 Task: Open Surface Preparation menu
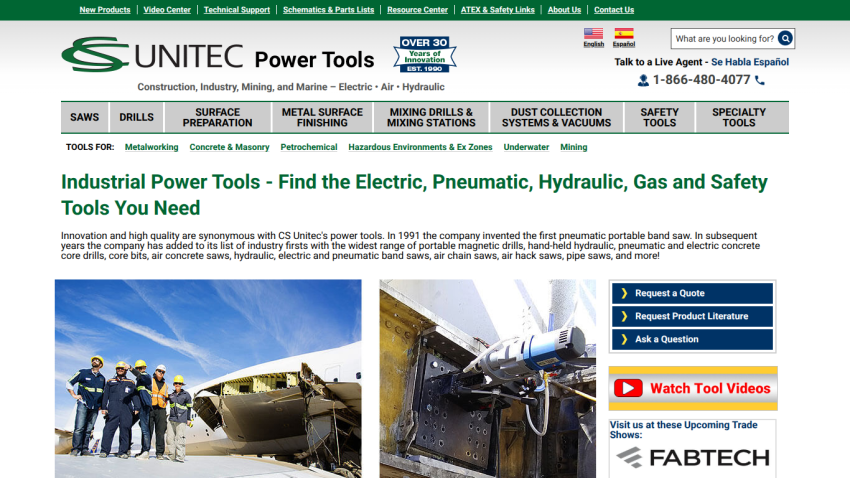(217, 117)
